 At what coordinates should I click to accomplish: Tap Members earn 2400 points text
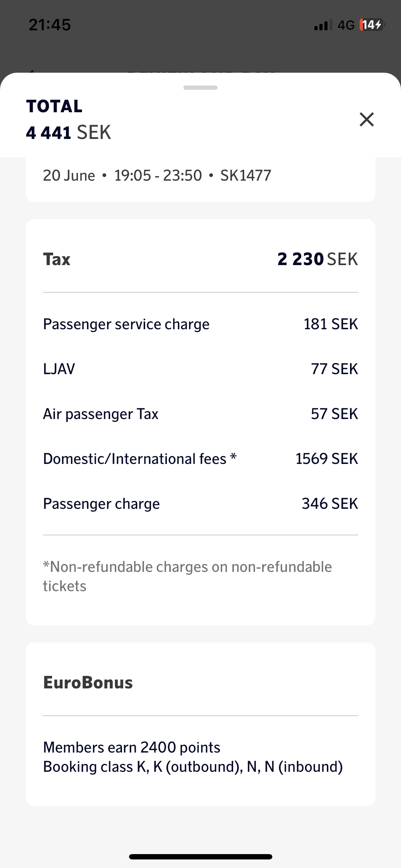click(x=132, y=747)
